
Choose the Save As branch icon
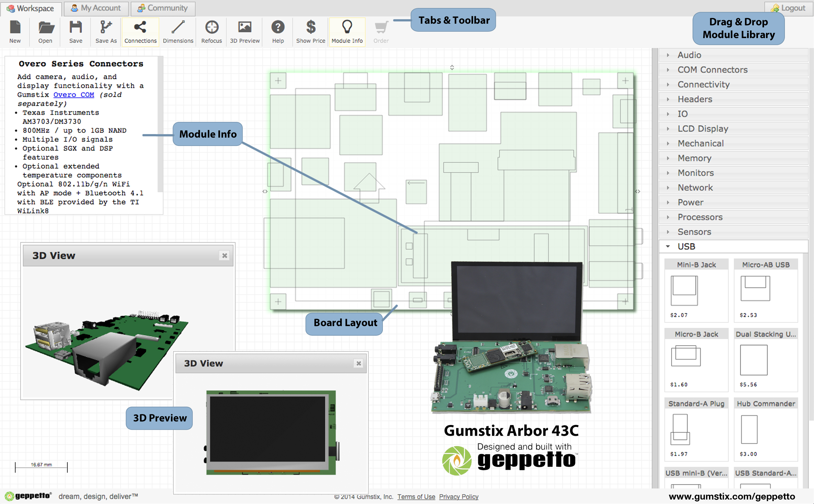tap(106, 32)
